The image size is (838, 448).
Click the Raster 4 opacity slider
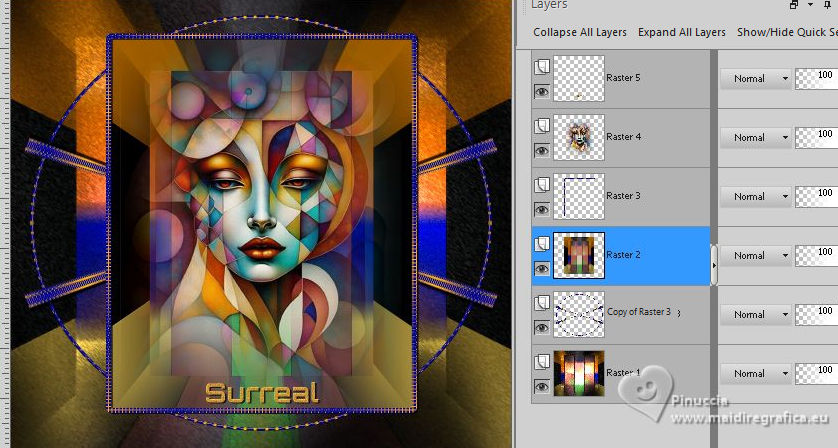point(816,137)
